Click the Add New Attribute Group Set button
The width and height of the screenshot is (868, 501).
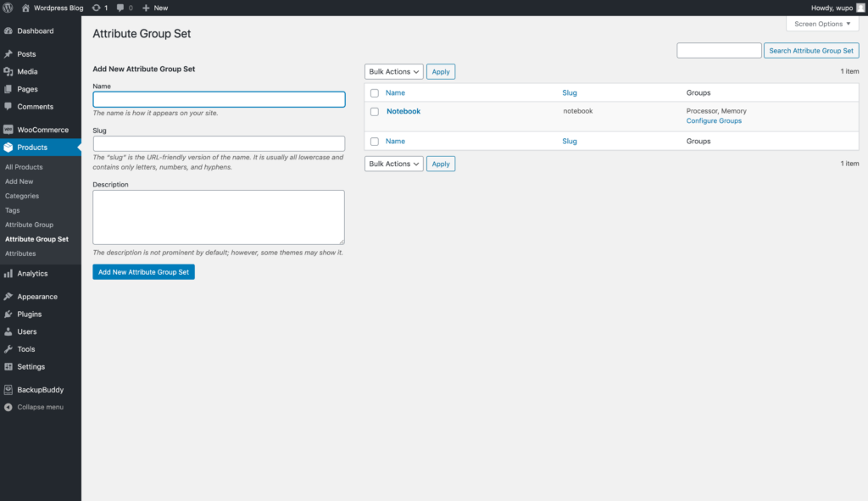[x=143, y=272]
